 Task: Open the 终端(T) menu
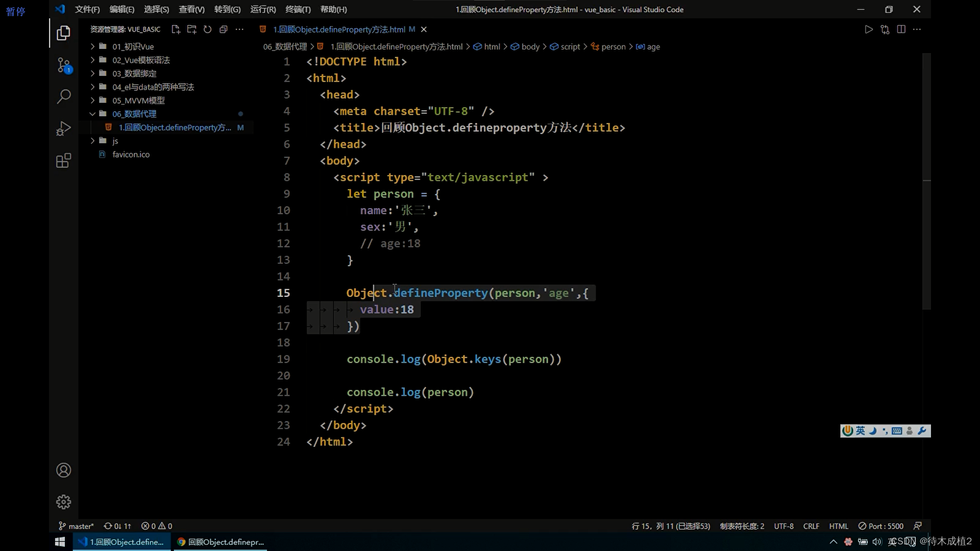tap(298, 9)
